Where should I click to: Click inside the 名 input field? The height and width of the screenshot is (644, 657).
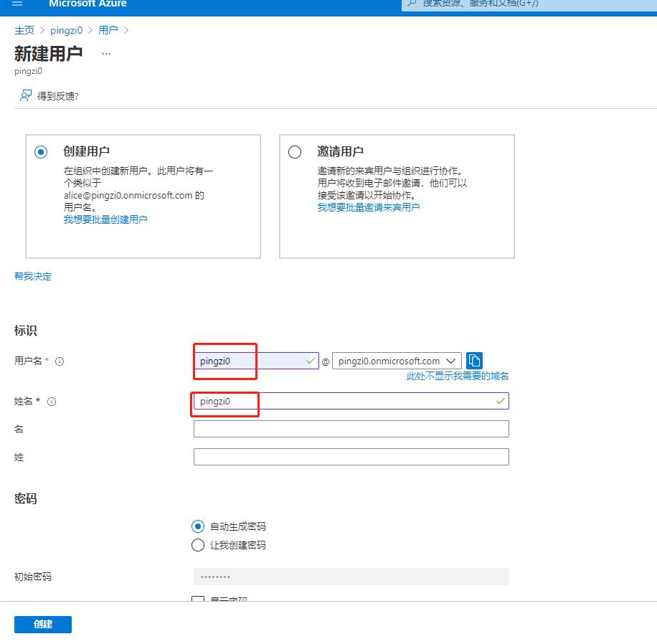[350, 428]
